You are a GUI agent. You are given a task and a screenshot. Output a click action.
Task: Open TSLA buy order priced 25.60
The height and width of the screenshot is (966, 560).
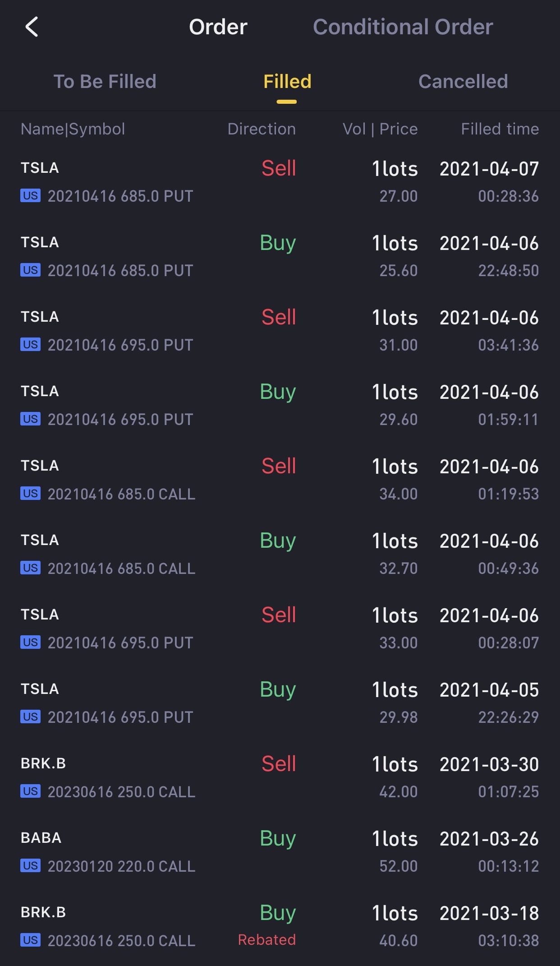(x=280, y=256)
